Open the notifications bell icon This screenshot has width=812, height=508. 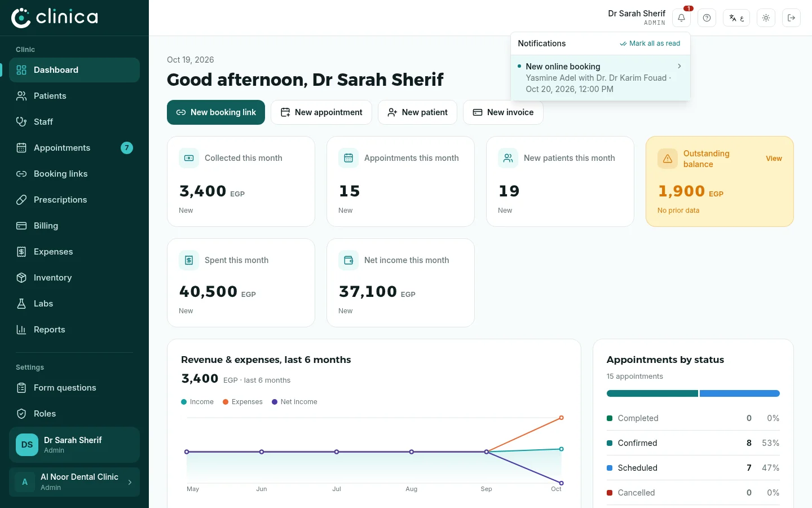681,17
